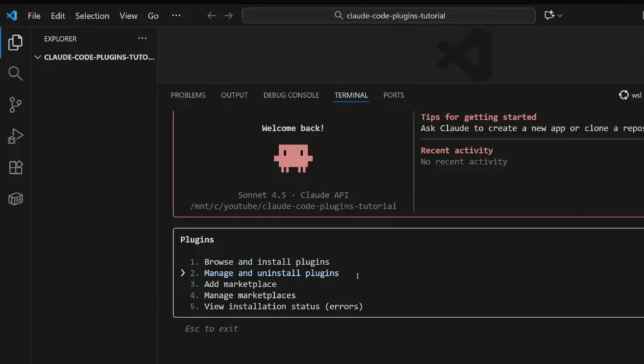Select the Browse and install plugins option

[267, 261]
